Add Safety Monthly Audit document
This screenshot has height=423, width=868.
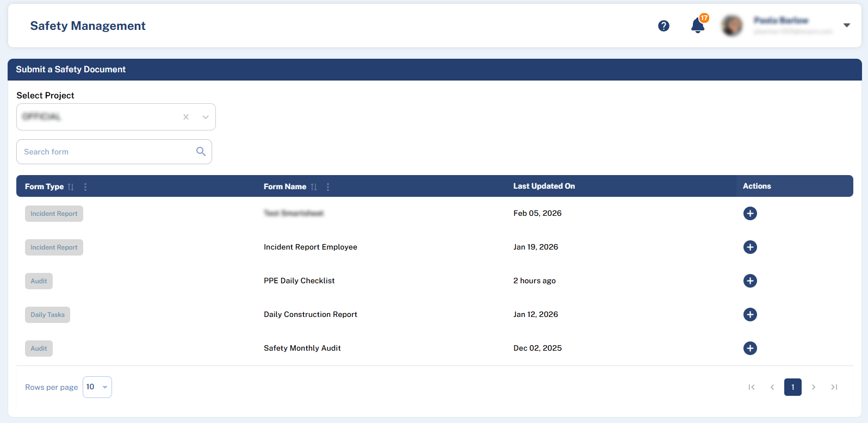coord(750,348)
